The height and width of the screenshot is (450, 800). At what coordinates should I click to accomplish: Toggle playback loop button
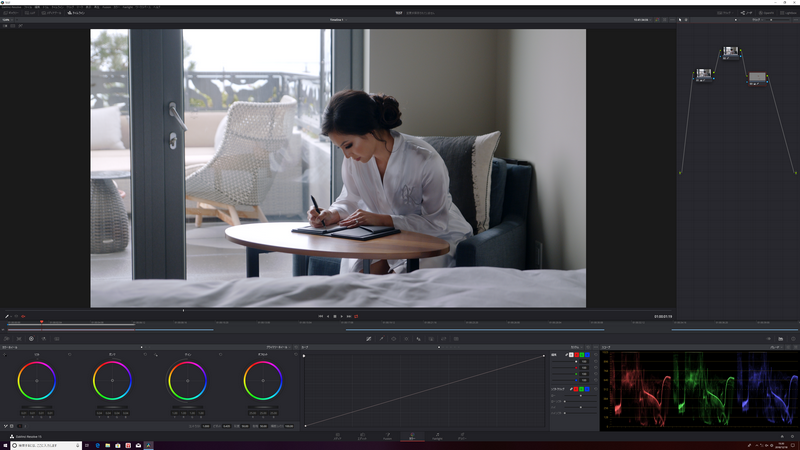(356, 316)
